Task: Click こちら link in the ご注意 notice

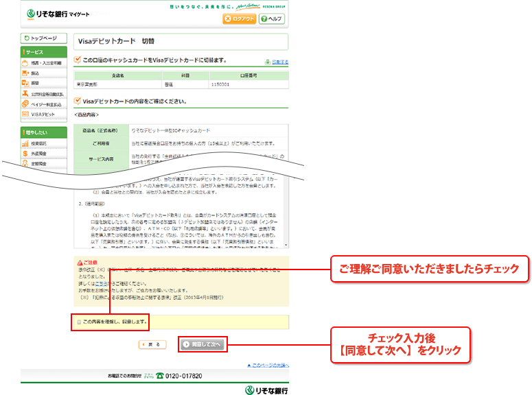Action: 101,284
